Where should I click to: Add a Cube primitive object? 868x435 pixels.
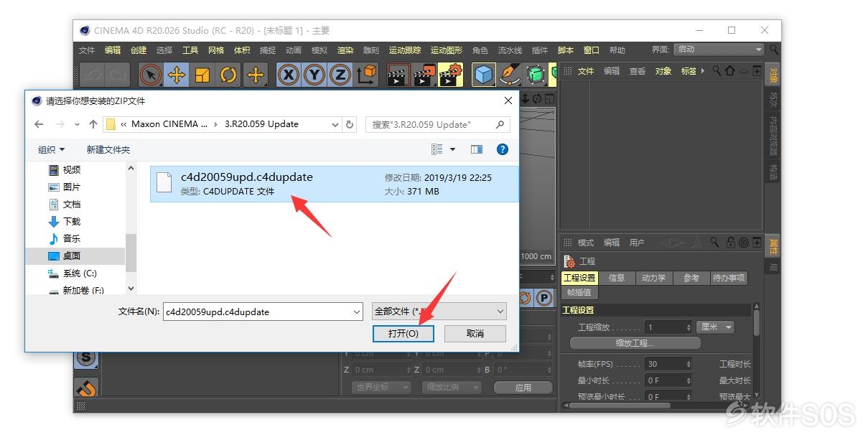coord(484,75)
